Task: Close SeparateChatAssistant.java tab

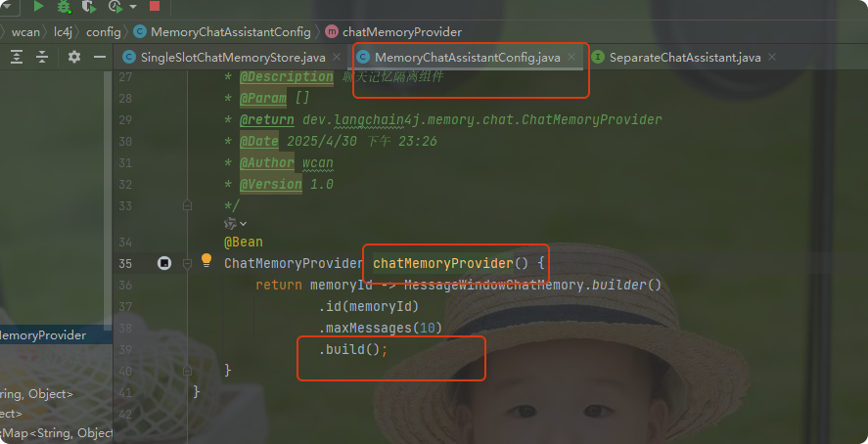Action: click(772, 57)
